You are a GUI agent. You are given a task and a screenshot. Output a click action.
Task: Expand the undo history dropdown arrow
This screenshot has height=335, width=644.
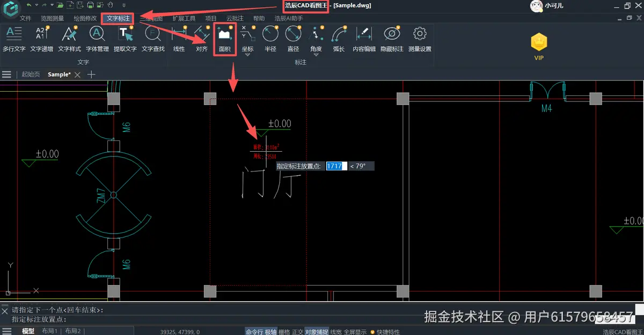coord(36,5)
